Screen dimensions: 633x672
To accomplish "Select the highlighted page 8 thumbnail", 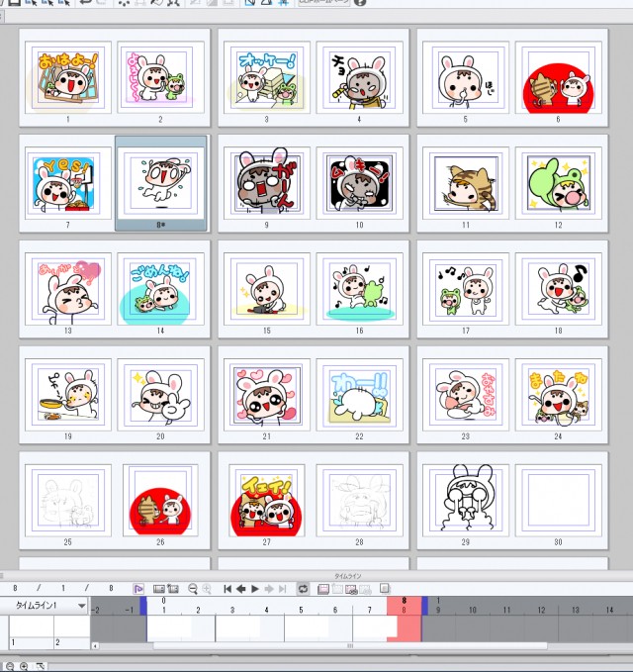I will [160, 183].
